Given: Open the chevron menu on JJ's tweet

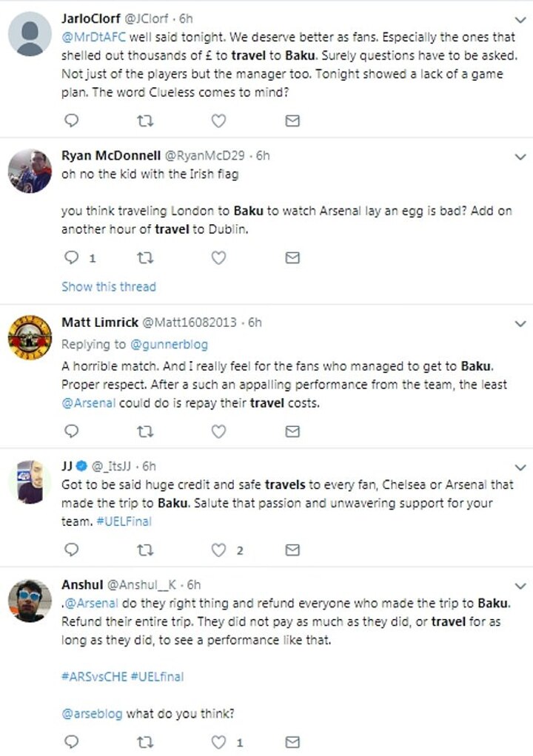Looking at the screenshot, I should (520, 467).
